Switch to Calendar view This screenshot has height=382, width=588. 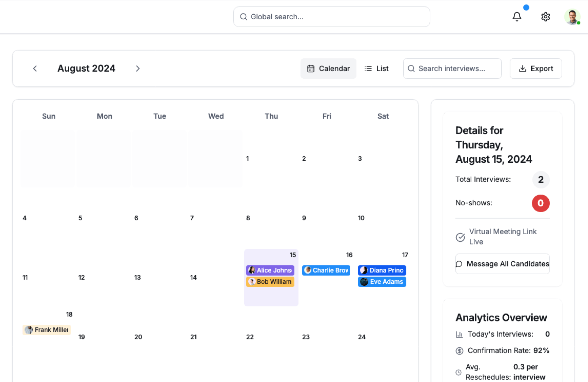pyautogui.click(x=328, y=69)
